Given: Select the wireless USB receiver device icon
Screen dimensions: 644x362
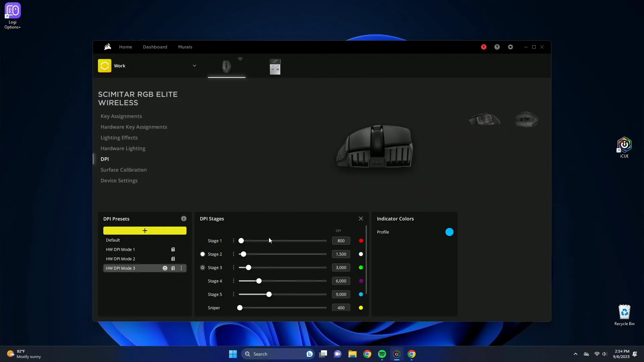Looking at the screenshot, I should 275,66.
